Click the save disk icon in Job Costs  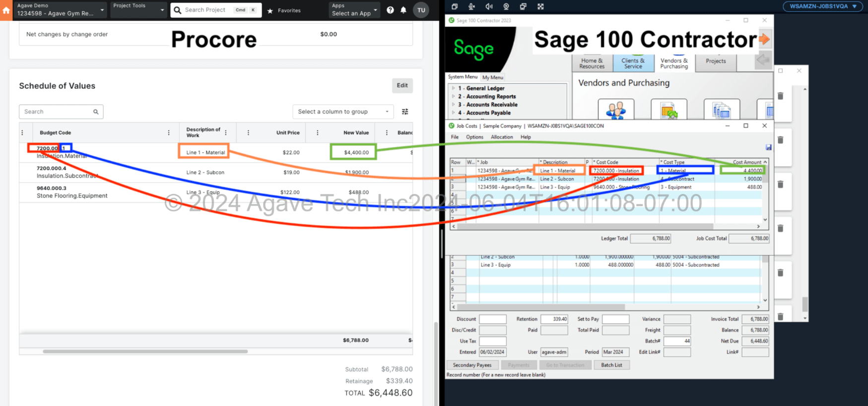coord(768,147)
